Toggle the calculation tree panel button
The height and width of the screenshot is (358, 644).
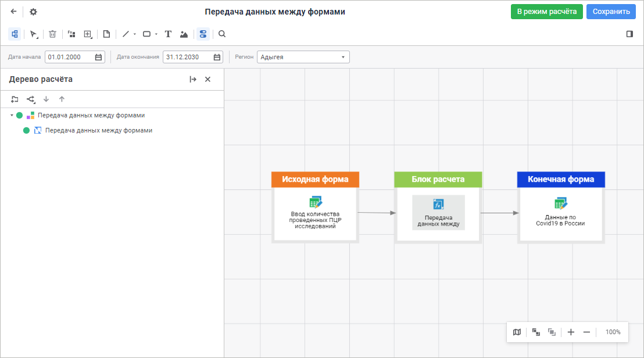tap(15, 34)
